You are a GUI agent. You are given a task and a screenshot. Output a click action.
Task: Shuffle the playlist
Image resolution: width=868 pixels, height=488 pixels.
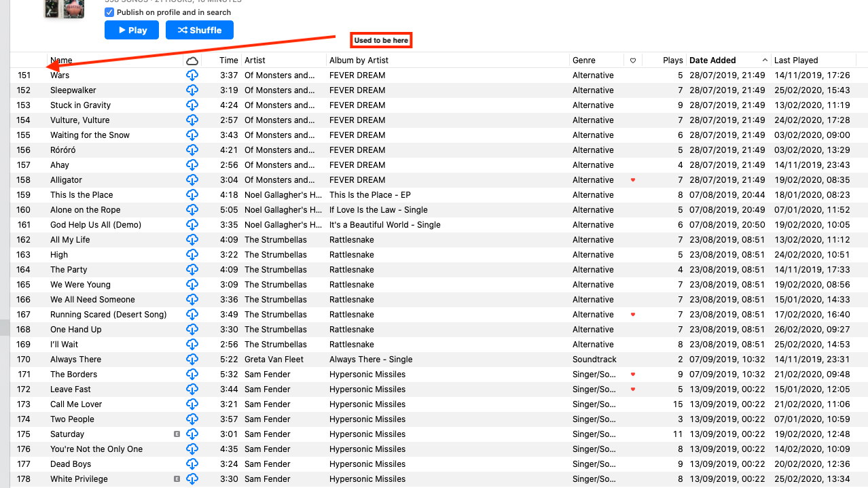click(x=200, y=30)
